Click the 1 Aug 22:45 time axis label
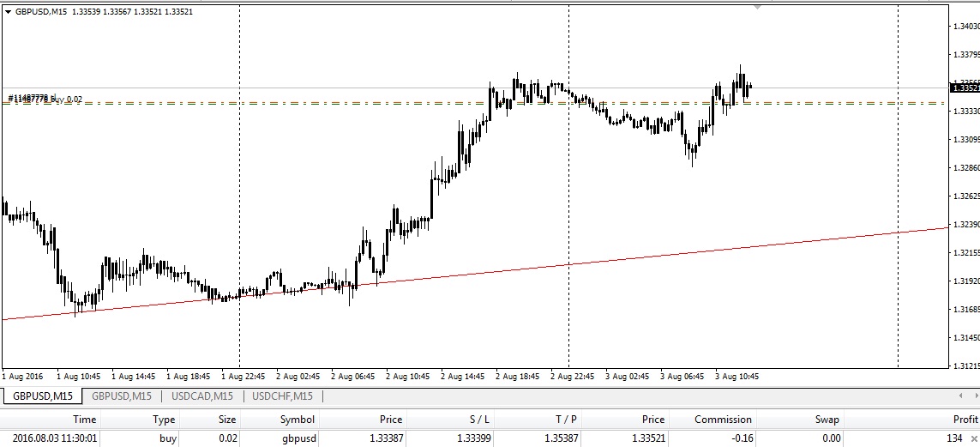 coord(243,377)
